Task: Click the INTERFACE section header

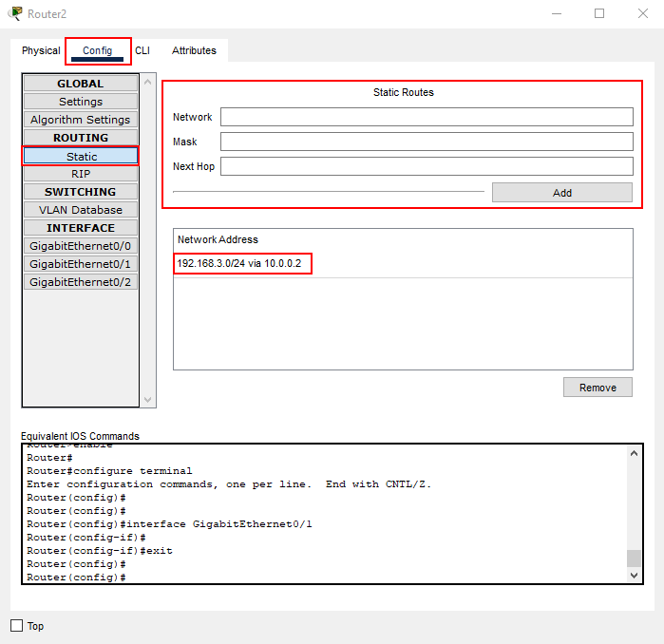Action: (x=81, y=228)
